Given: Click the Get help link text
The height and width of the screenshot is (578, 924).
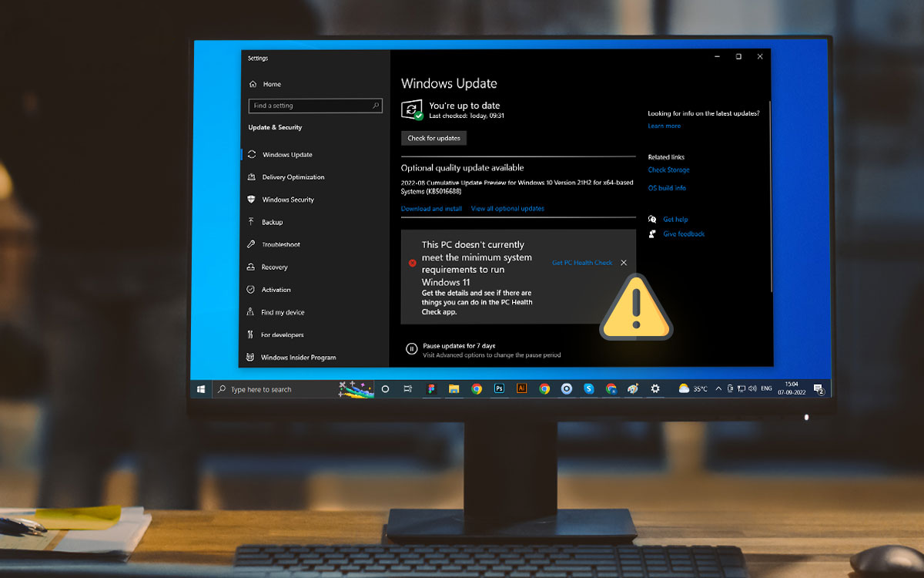Looking at the screenshot, I should point(675,220).
